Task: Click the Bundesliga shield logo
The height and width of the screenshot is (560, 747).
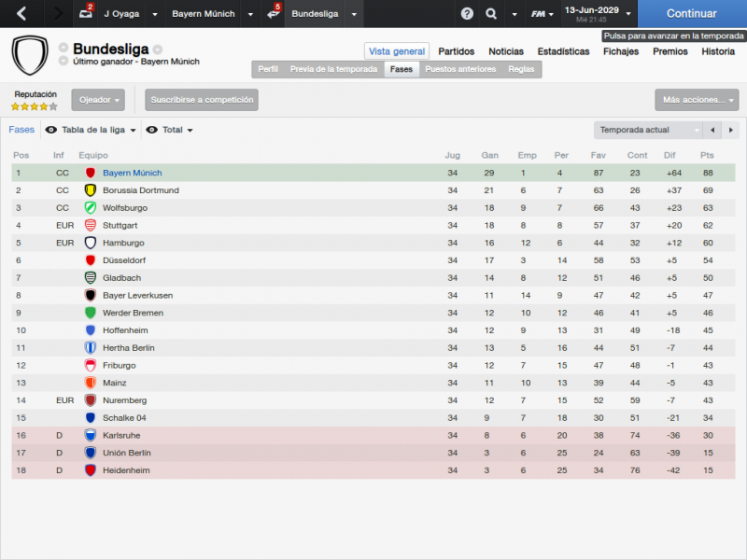Action: click(x=30, y=55)
